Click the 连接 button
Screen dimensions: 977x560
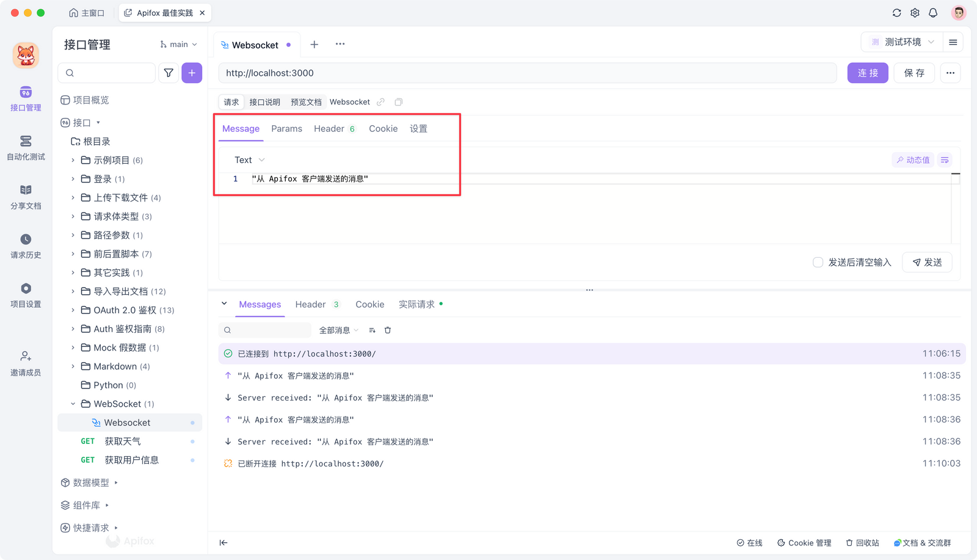coord(867,73)
